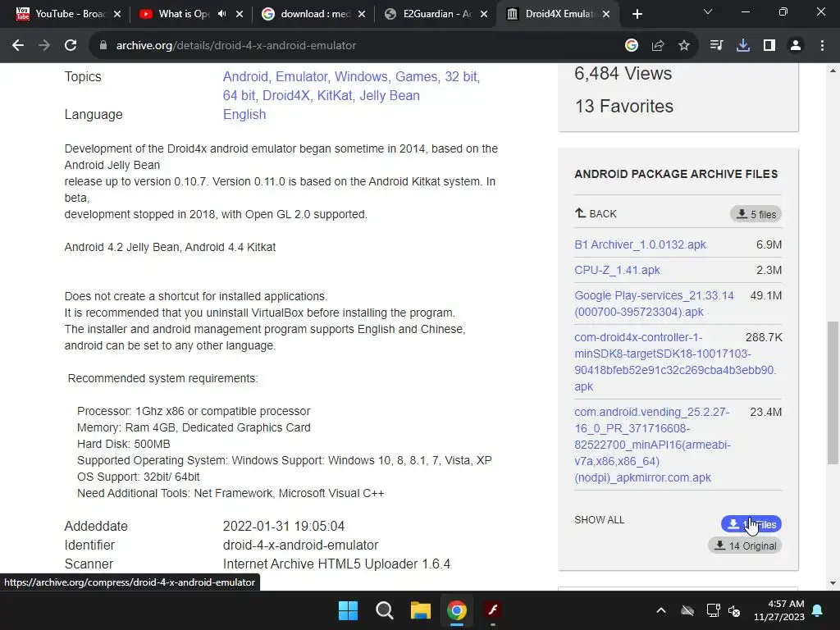Open Droid4X topic link
840x630 pixels.
tap(286, 95)
